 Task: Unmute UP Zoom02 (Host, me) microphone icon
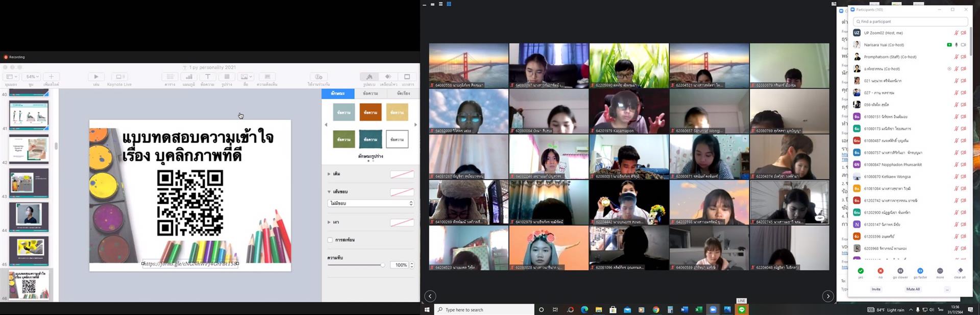[x=957, y=33]
